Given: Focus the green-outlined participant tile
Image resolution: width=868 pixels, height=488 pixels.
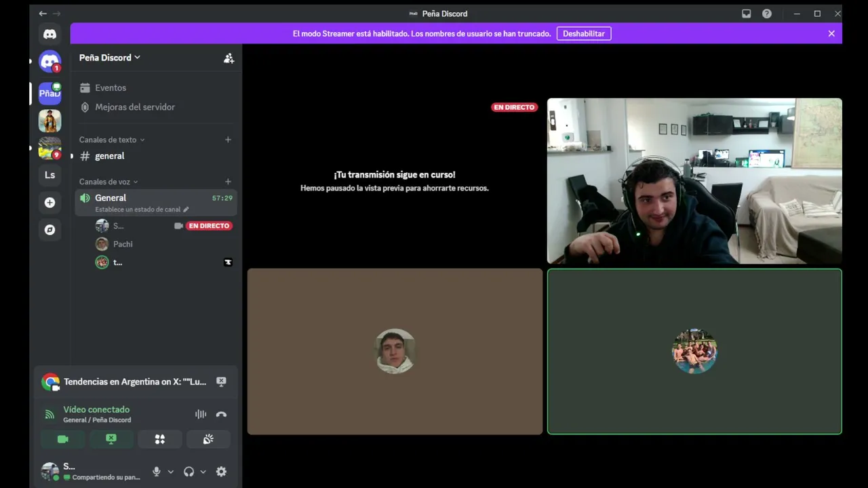Looking at the screenshot, I should (x=694, y=352).
